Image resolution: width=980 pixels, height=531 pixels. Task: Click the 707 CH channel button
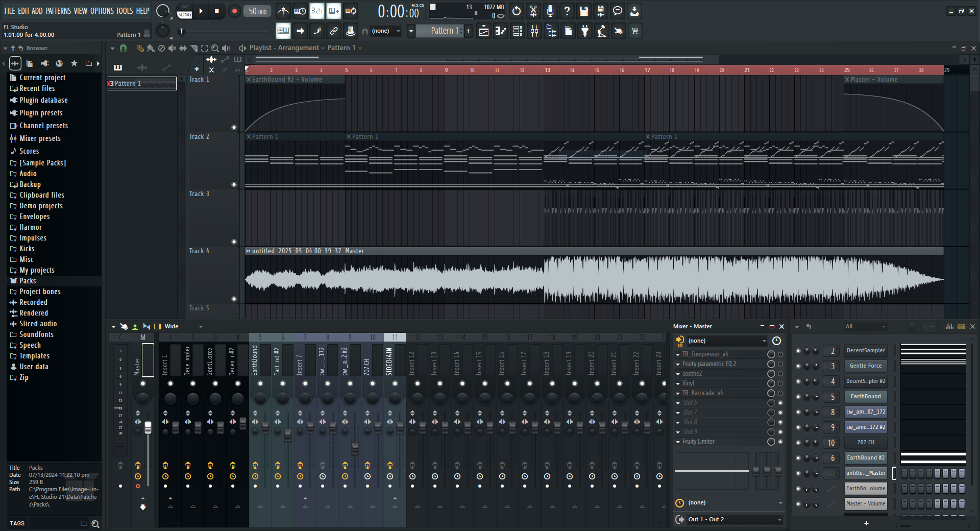(865, 443)
